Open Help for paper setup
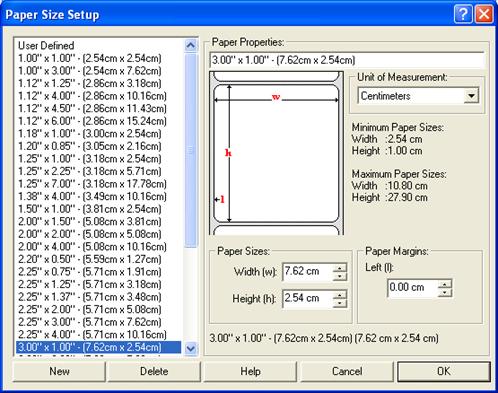This screenshot has height=393, width=498. point(250,371)
